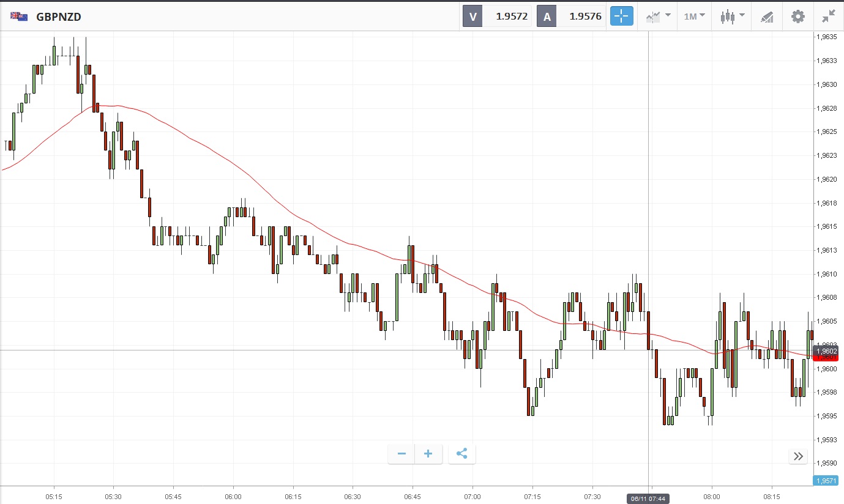Click the 1,9602 current price label
This screenshot has width=844, height=504.
tap(825, 350)
